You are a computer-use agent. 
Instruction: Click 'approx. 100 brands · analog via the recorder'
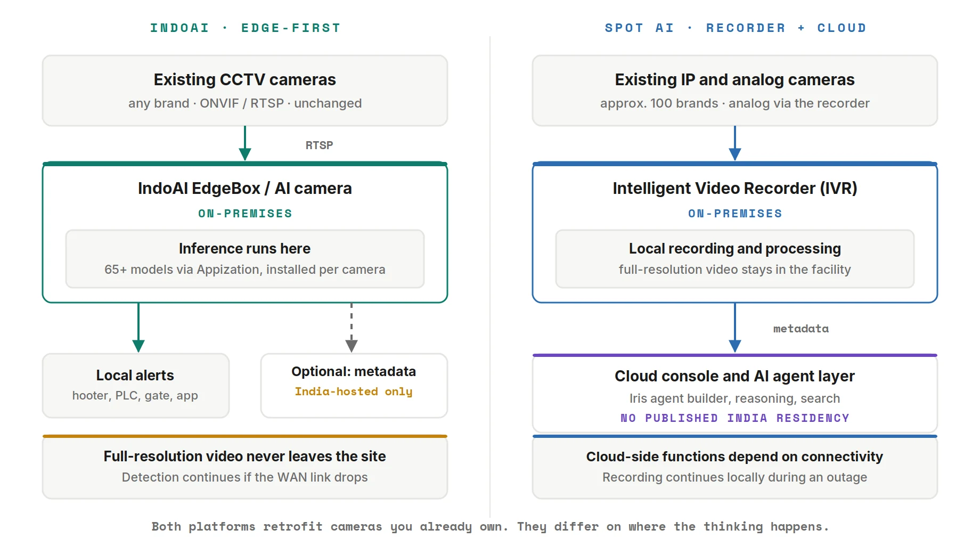coord(735,103)
